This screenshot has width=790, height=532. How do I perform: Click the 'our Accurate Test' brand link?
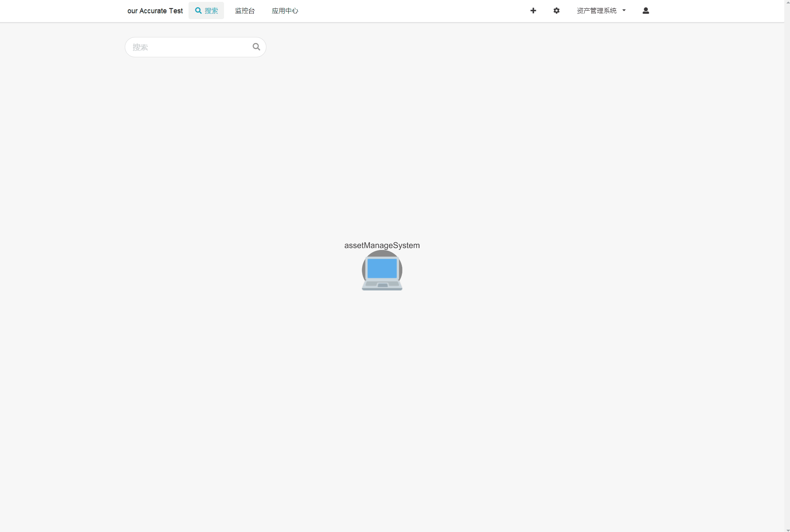(x=155, y=11)
